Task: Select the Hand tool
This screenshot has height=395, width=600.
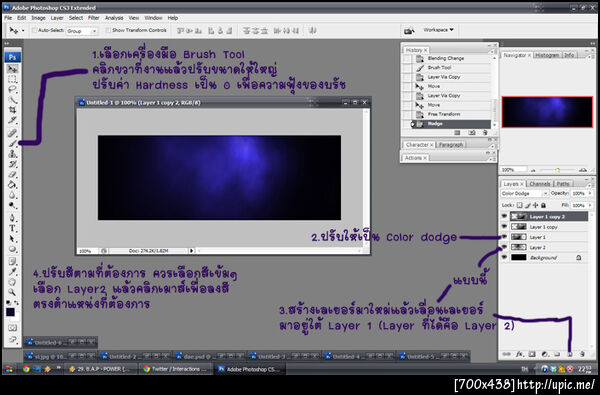Action: coord(13,282)
